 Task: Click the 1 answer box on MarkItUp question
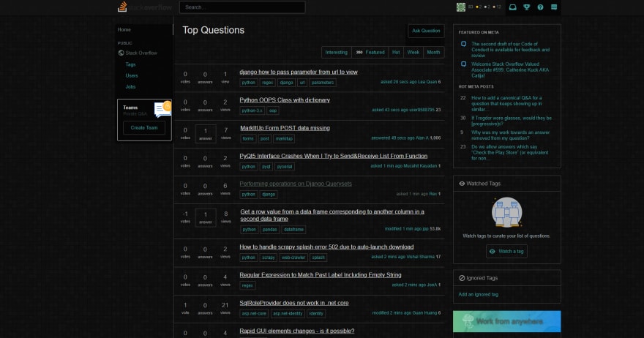(206, 135)
